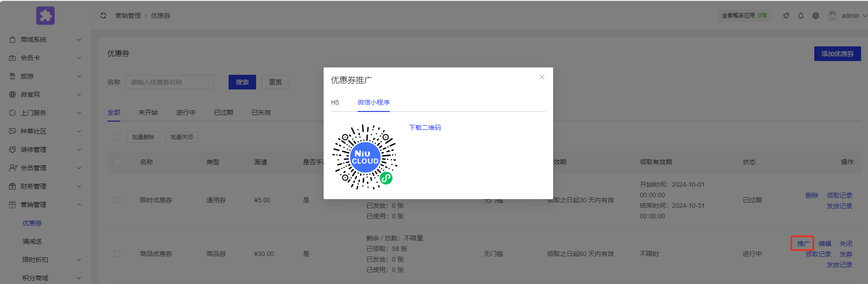Expand the 旅游 menu chevron
Viewport: 868px width, 284px height.
(x=79, y=76)
